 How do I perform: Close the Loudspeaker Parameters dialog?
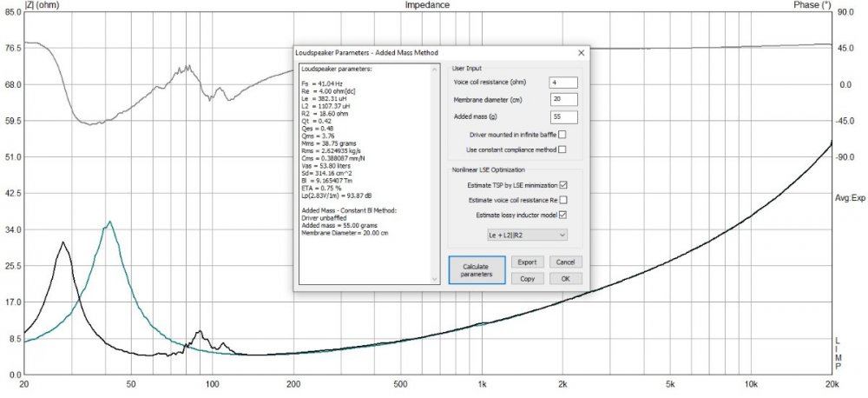580,53
